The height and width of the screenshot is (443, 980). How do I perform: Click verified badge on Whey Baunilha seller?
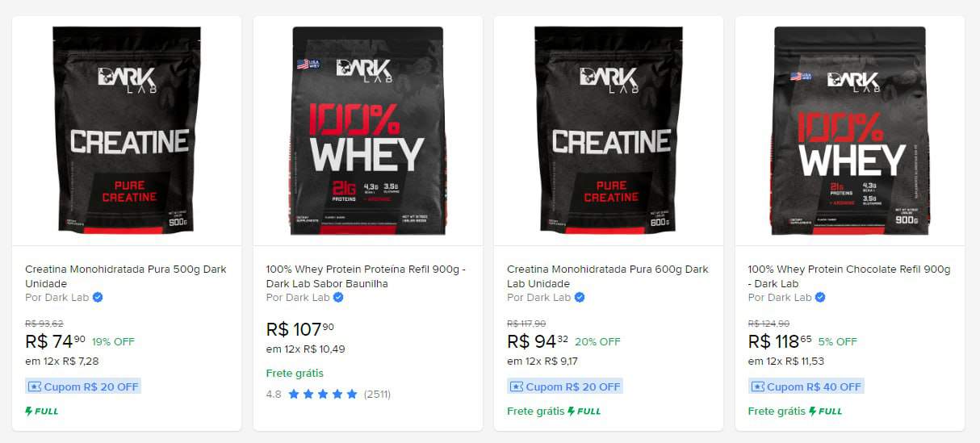(338, 297)
